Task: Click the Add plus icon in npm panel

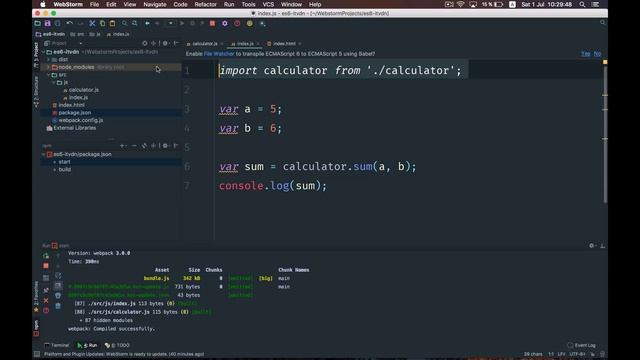Action: (x=122, y=145)
